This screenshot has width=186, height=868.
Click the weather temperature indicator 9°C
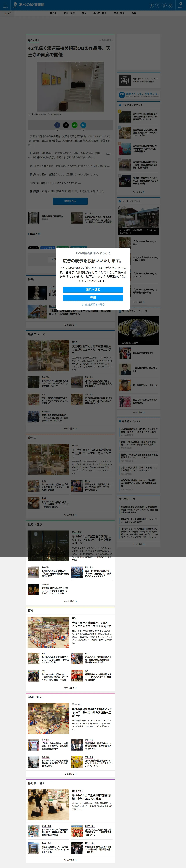point(7,13)
